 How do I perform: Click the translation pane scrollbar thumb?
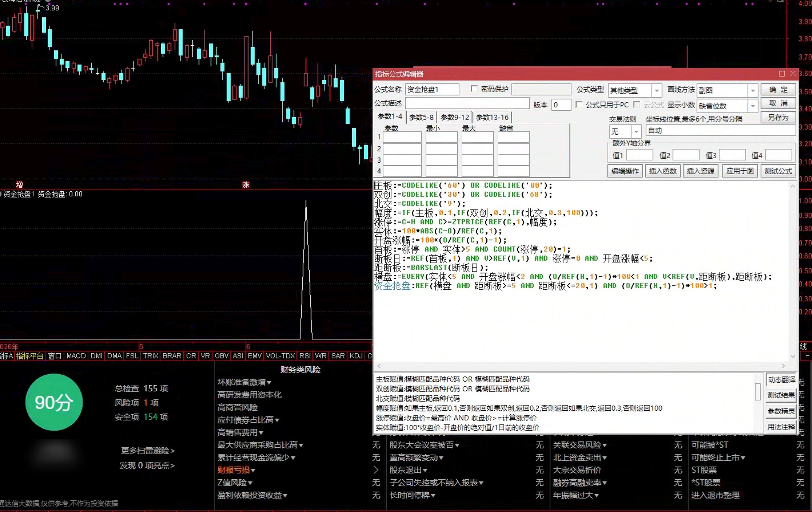coord(757,392)
